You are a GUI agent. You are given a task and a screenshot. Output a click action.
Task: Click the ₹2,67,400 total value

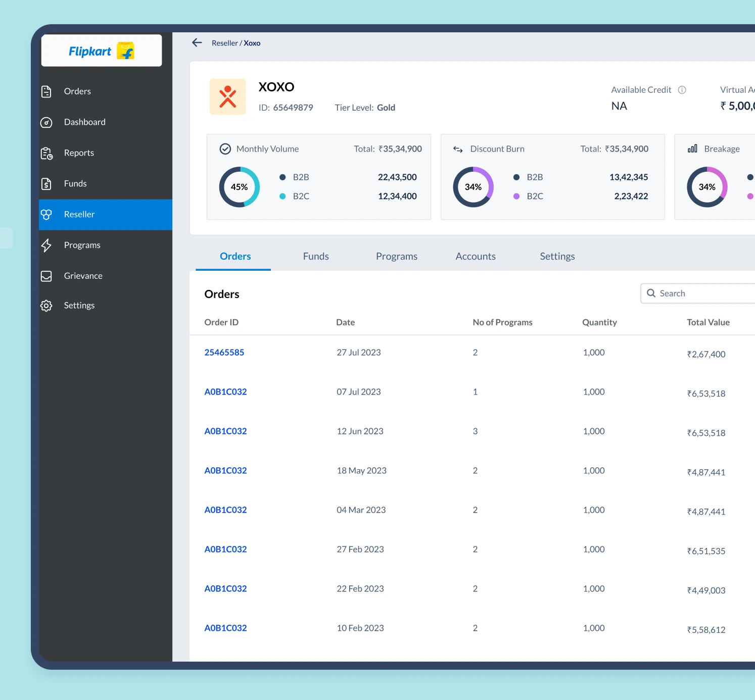(x=706, y=355)
